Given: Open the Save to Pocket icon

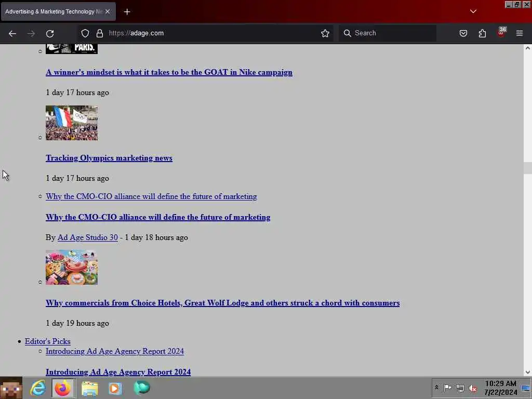Looking at the screenshot, I should [463, 33].
